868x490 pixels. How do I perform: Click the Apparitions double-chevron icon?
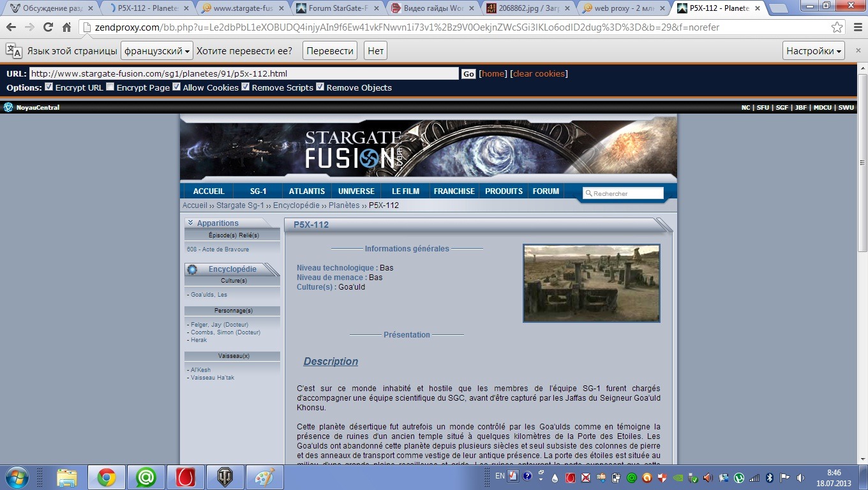[x=190, y=223]
